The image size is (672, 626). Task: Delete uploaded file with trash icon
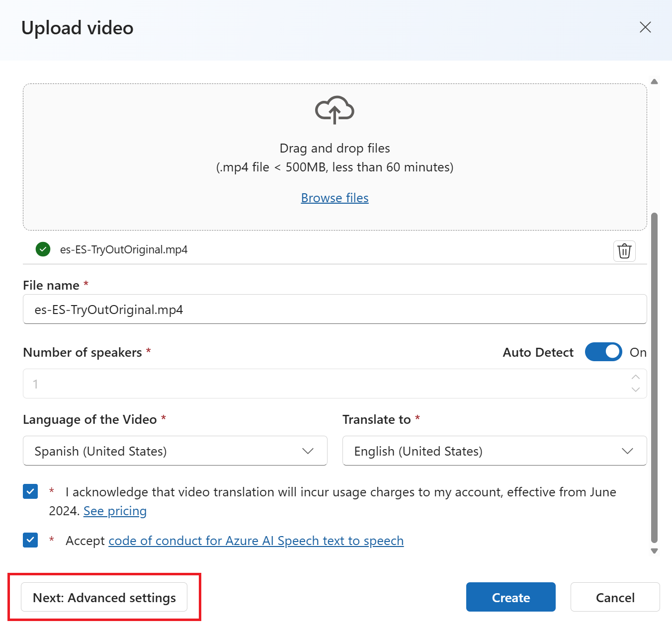[x=624, y=251]
